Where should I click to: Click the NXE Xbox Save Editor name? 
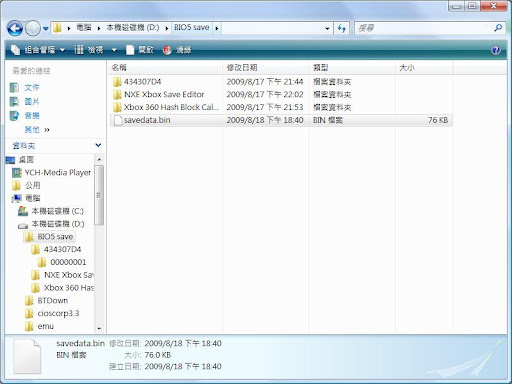164,95
